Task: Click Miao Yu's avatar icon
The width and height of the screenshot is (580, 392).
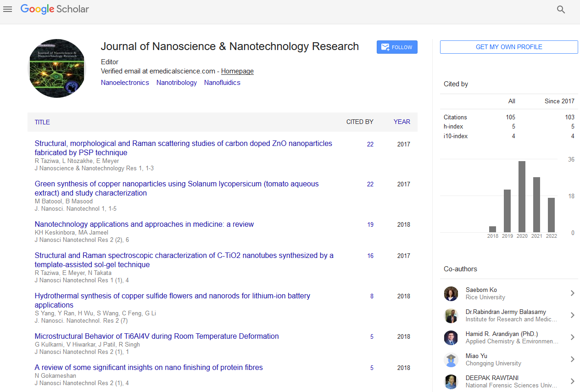Action: (451, 359)
